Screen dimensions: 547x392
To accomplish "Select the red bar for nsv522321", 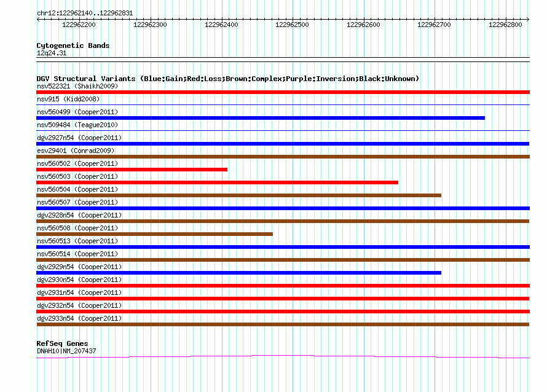I will pyautogui.click(x=283, y=92).
